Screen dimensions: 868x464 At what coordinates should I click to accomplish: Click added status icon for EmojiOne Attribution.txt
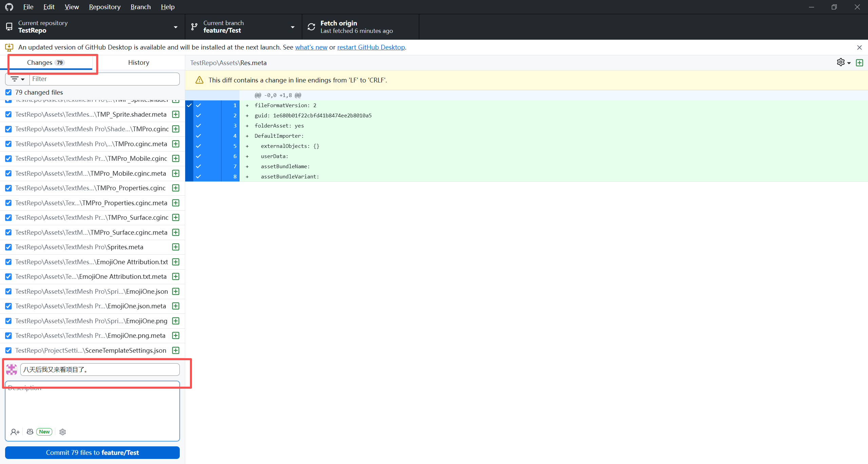[176, 262]
